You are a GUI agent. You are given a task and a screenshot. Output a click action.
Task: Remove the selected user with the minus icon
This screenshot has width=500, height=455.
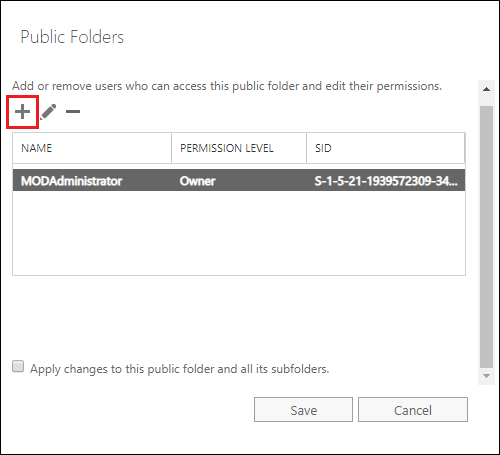click(x=73, y=112)
